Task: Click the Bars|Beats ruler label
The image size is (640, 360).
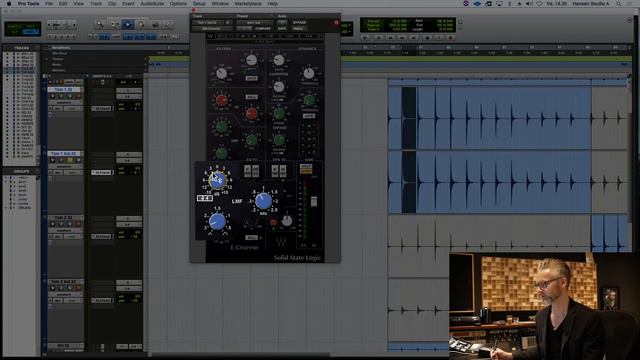Action: tap(60, 48)
